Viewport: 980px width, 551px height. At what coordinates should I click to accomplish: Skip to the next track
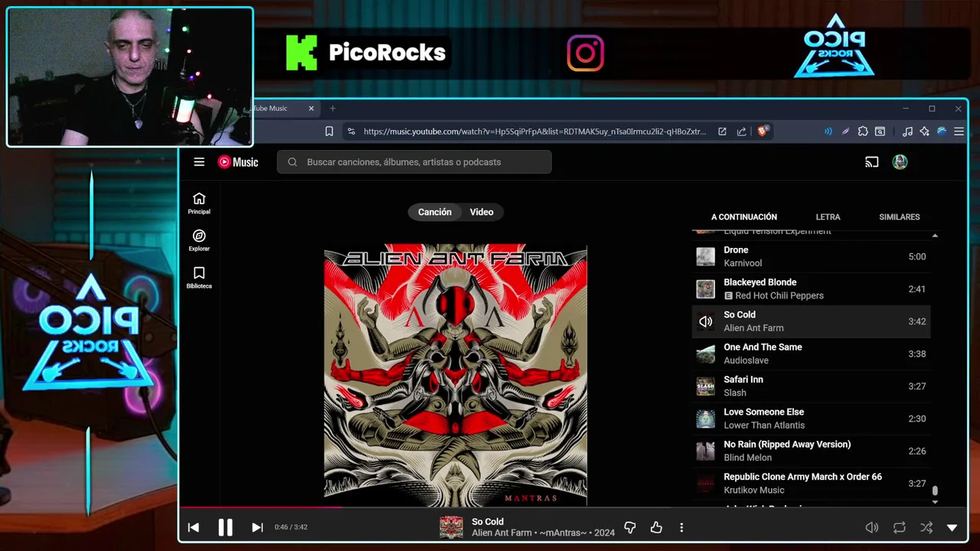257,527
